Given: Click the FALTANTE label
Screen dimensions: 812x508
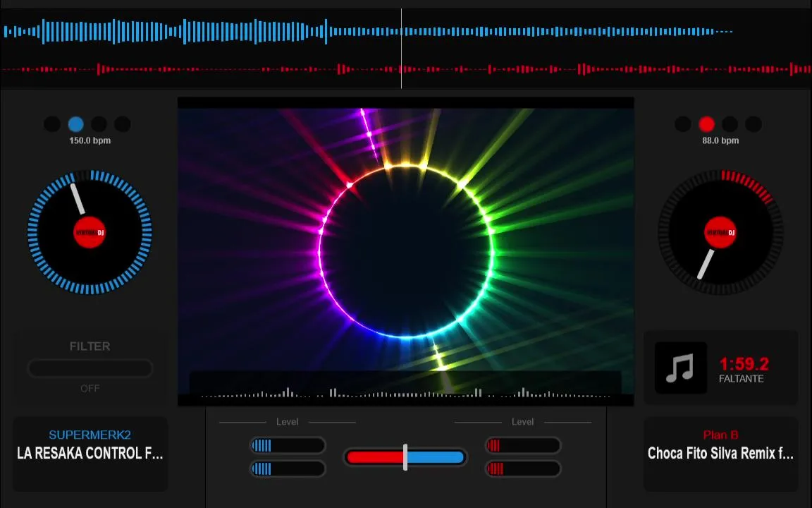Looking at the screenshot, I should 741,378.
